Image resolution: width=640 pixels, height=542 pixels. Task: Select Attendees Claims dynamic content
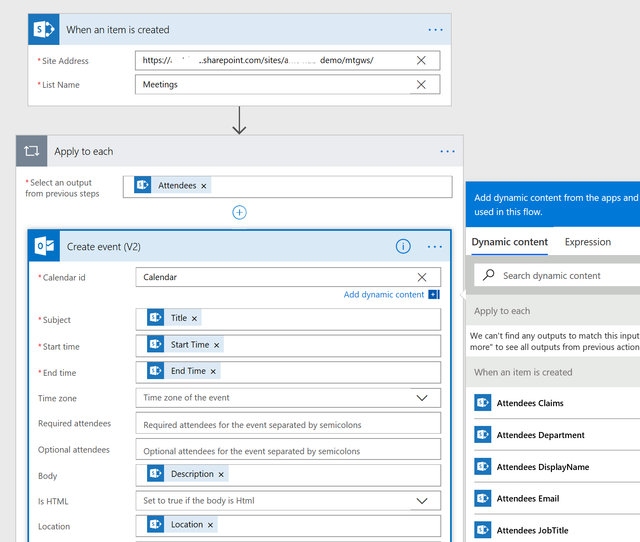pos(557,403)
